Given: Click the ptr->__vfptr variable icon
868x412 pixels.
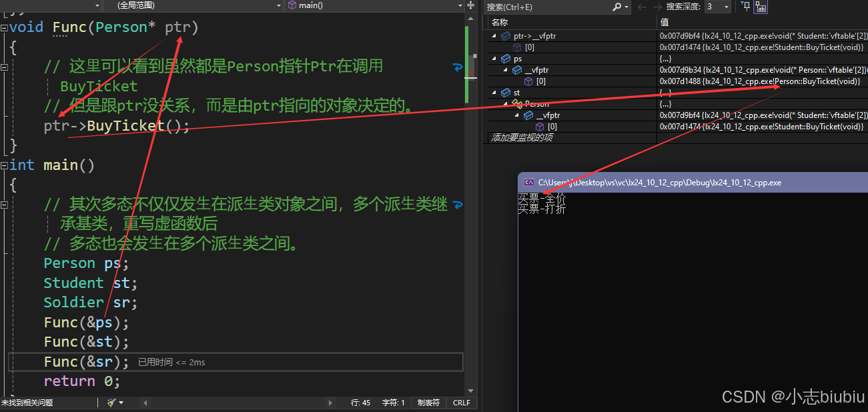Looking at the screenshot, I should [506, 36].
